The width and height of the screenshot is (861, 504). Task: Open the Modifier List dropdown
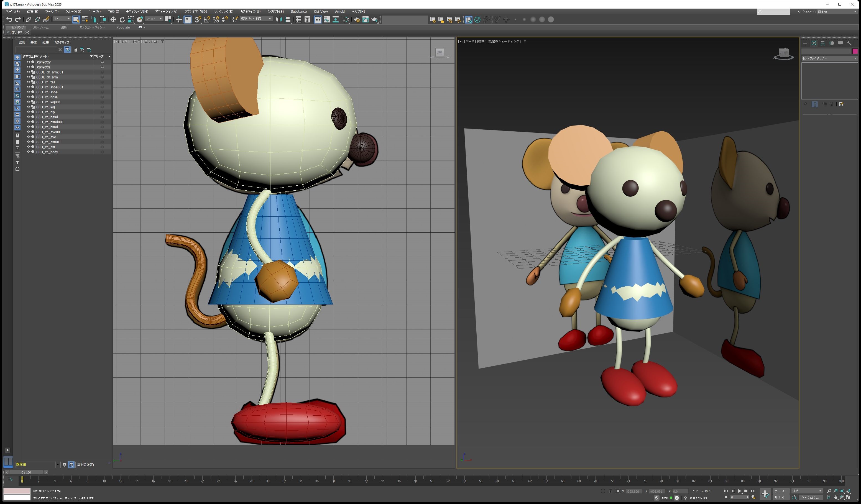829,58
